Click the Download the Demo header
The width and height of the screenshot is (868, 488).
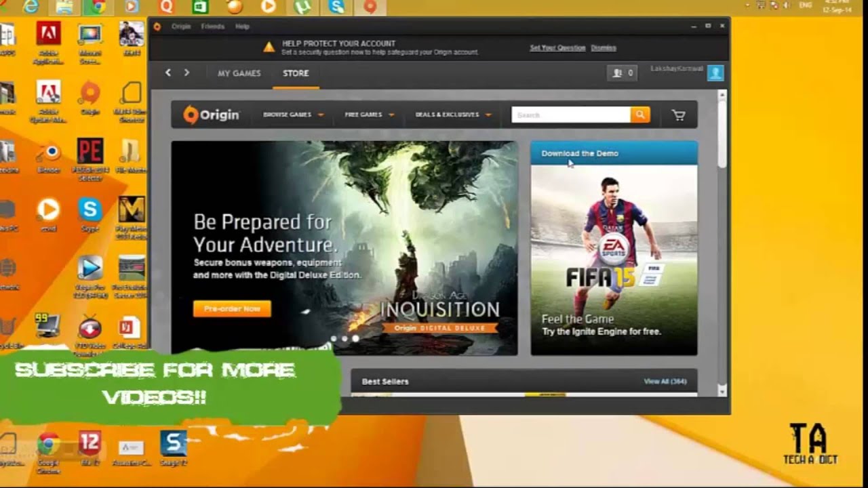pos(614,153)
